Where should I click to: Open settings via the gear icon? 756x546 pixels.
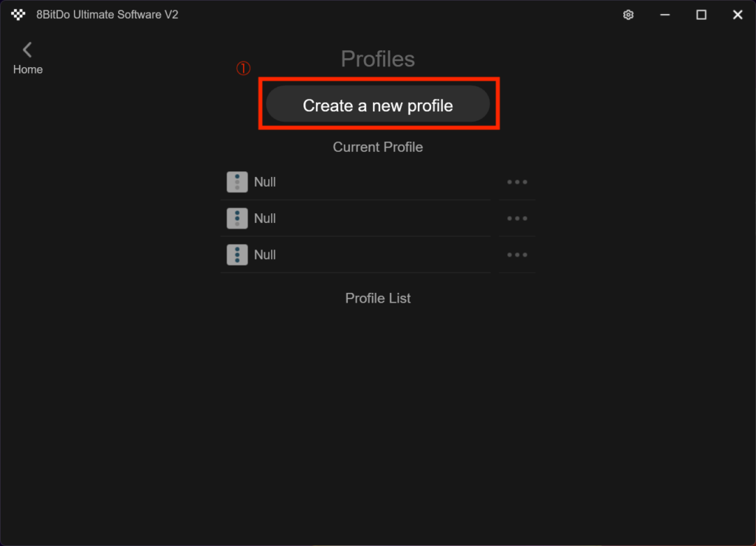pos(628,15)
